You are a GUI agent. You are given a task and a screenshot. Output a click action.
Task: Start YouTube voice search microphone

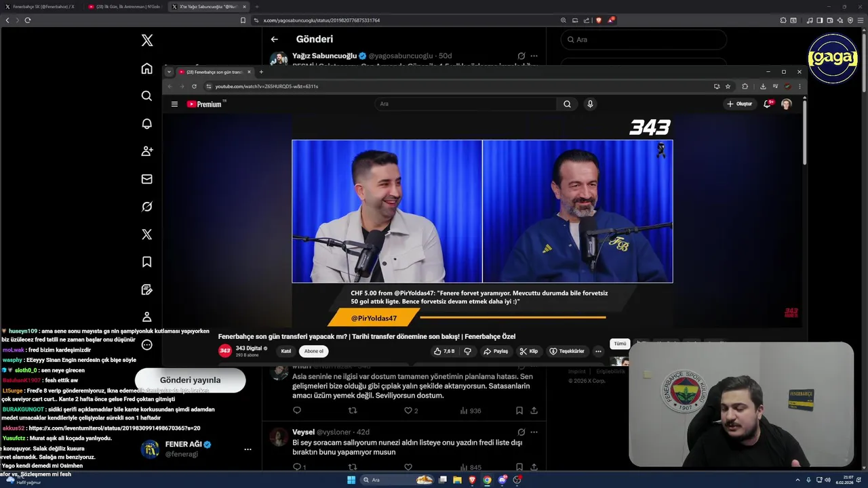coord(590,104)
